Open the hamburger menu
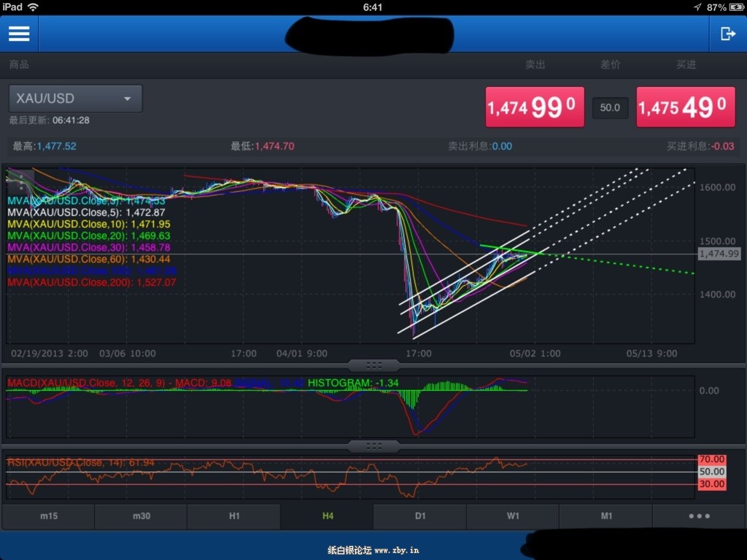Image resolution: width=747 pixels, height=560 pixels. coord(19,34)
